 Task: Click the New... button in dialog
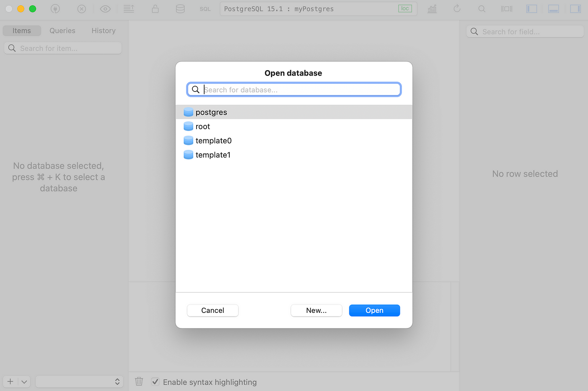(316, 310)
